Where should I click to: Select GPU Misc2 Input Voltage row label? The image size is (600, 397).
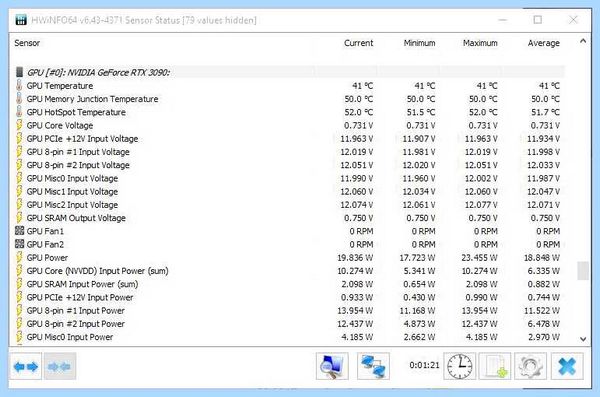point(72,205)
